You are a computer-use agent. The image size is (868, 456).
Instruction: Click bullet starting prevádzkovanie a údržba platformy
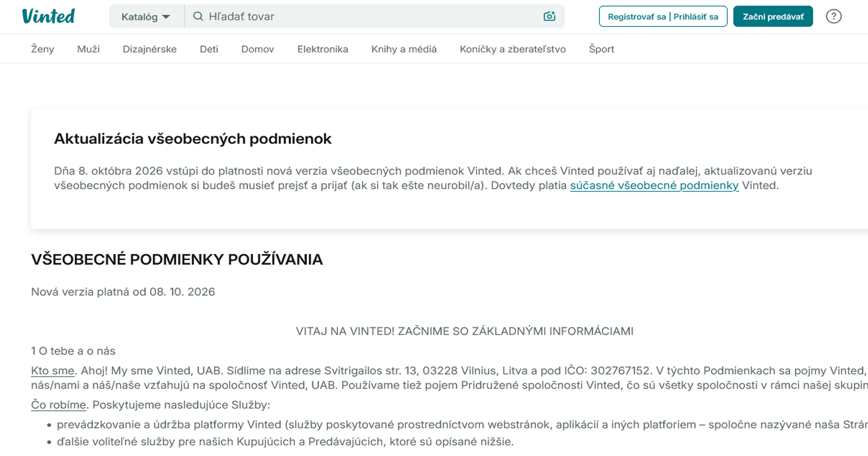[462, 425]
